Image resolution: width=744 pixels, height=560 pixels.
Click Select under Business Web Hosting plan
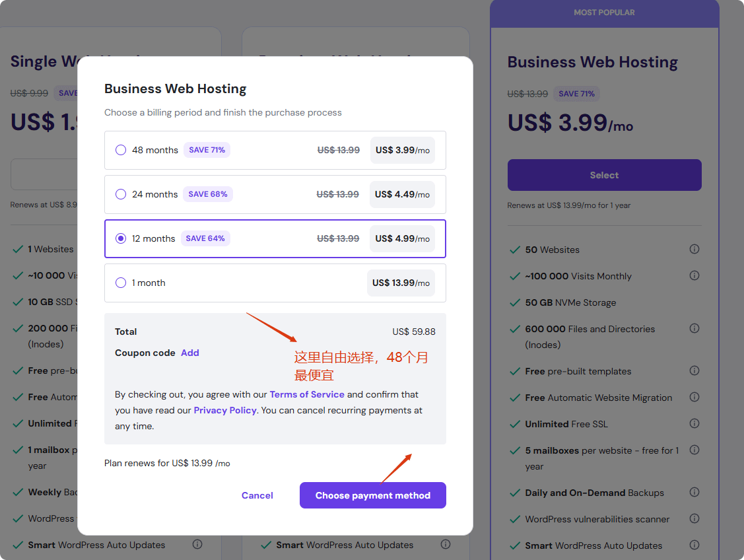(604, 175)
